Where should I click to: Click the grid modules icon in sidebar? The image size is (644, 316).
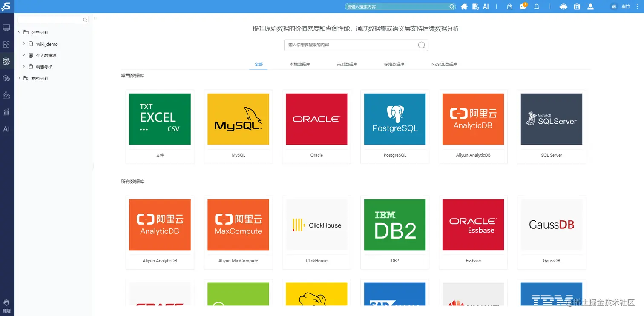point(6,44)
